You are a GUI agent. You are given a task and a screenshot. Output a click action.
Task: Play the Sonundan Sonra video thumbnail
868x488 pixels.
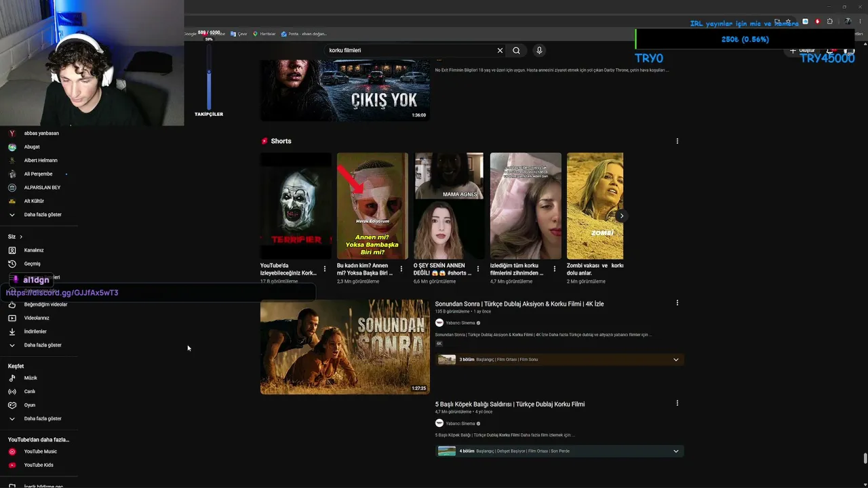345,347
